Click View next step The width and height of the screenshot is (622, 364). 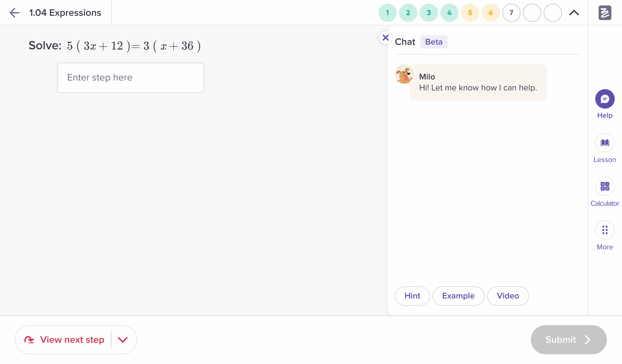pos(64,340)
